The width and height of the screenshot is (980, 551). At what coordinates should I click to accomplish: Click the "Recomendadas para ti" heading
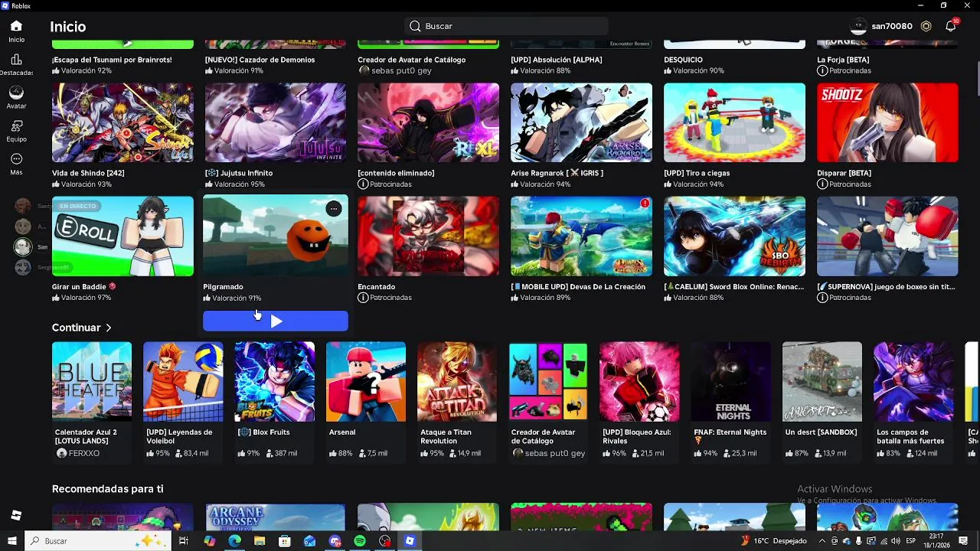click(108, 489)
